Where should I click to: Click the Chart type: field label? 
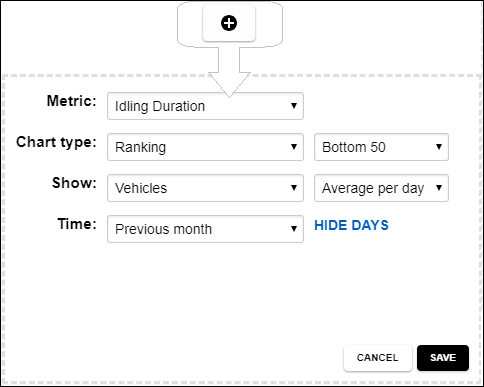[56, 142]
